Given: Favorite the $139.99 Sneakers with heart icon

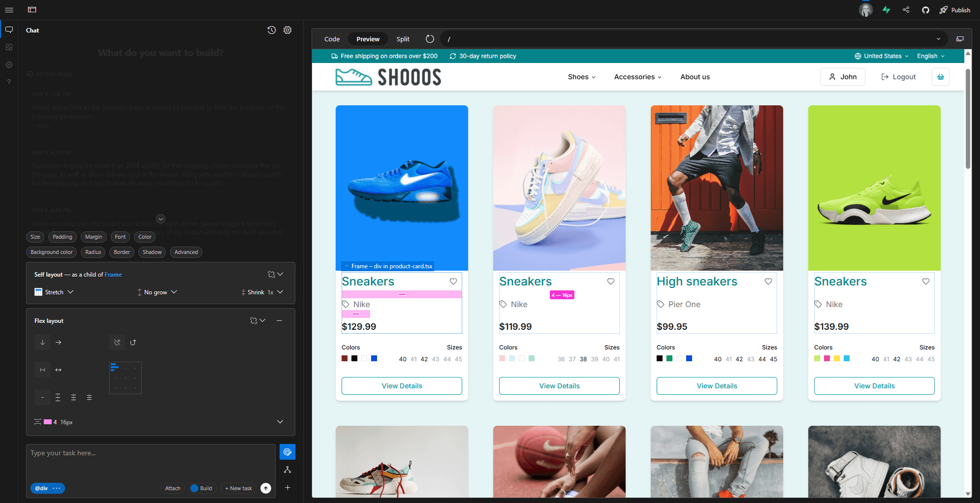Looking at the screenshot, I should tap(926, 282).
